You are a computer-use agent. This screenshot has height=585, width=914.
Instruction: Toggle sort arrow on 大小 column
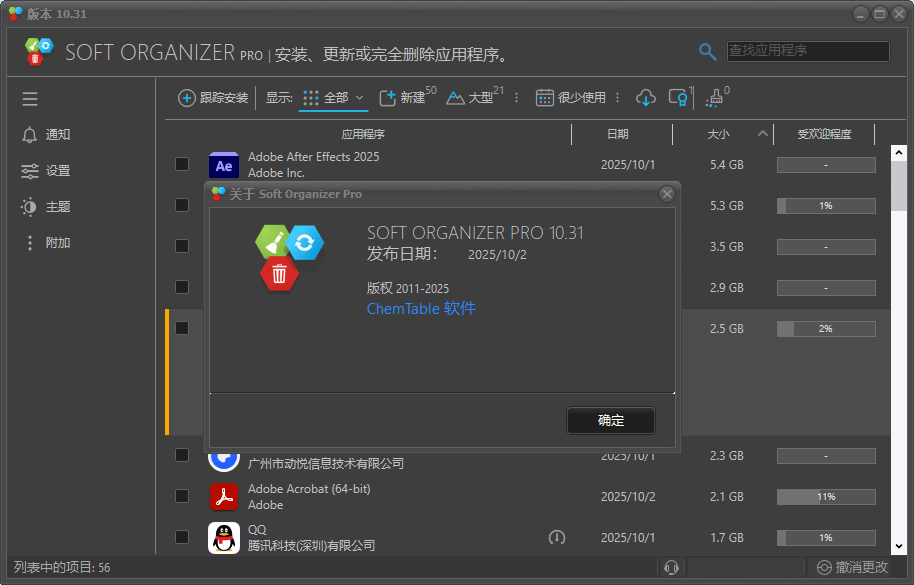point(764,134)
